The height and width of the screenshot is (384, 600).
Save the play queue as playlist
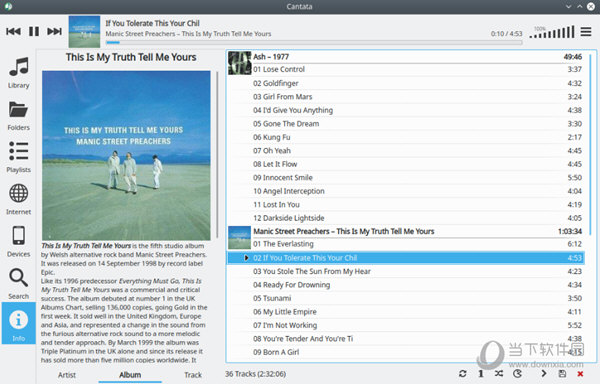coord(562,374)
